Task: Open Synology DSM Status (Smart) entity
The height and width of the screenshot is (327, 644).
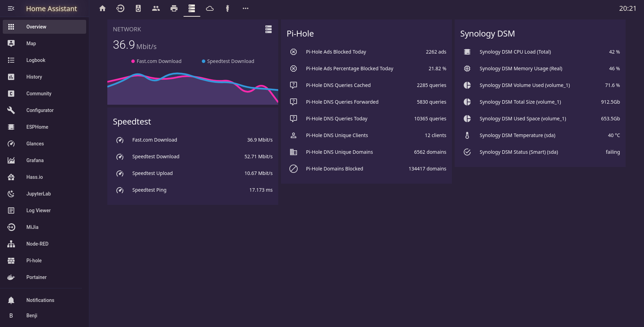Action: pyautogui.click(x=540, y=152)
